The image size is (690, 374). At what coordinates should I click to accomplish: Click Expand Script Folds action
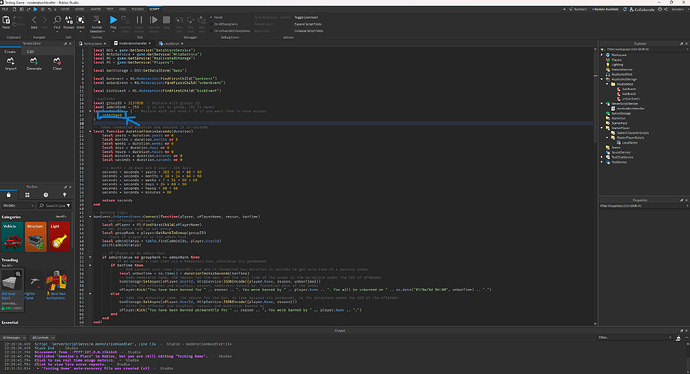click(x=308, y=24)
